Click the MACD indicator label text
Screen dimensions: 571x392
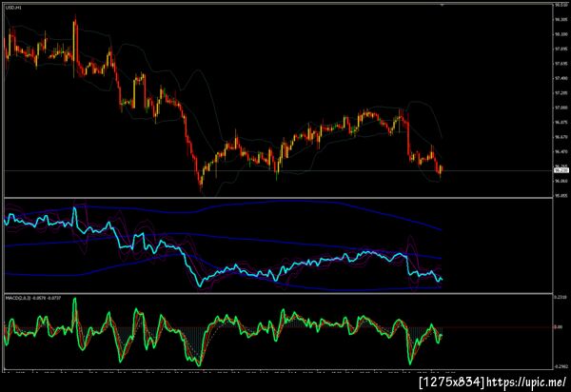tap(33, 298)
